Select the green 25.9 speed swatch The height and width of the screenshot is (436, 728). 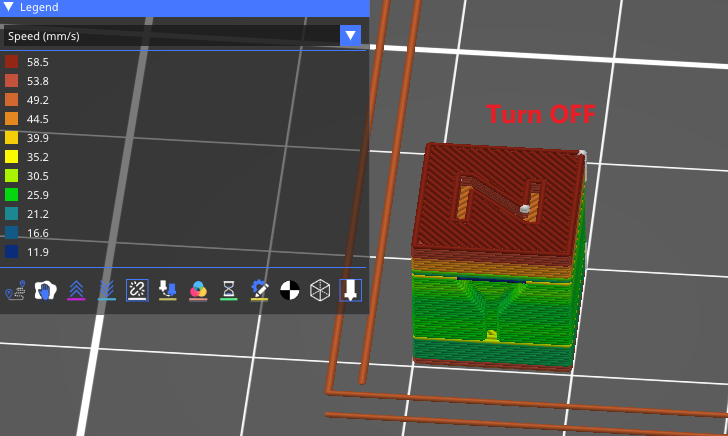coord(12,195)
